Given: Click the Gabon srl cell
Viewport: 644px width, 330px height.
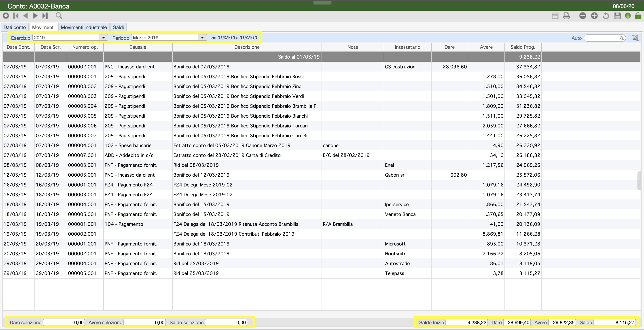Looking at the screenshot, I should (407, 175).
